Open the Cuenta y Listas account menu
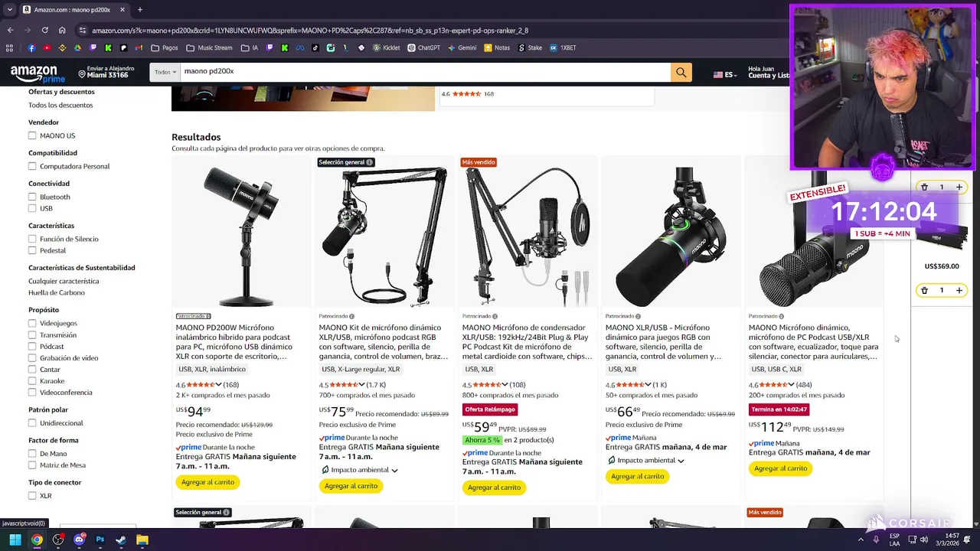The width and height of the screenshot is (980, 551). click(x=769, y=72)
